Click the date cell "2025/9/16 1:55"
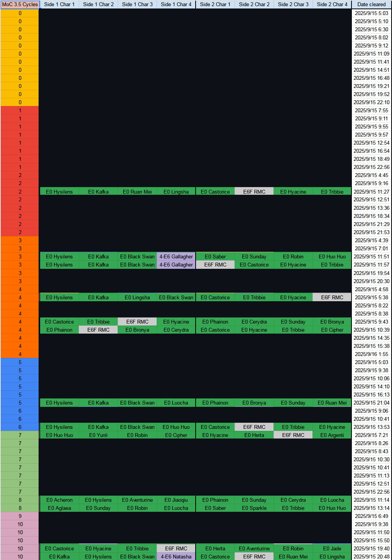 [372, 354]
